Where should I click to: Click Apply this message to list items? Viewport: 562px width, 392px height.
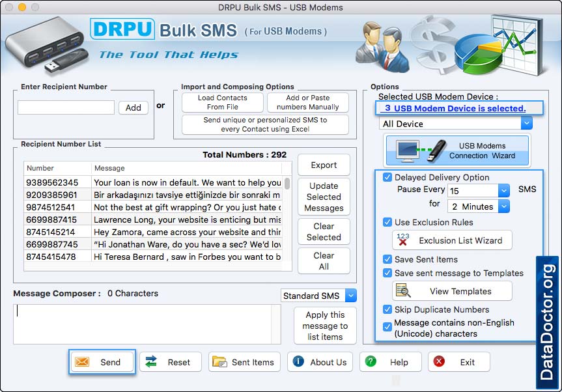[x=325, y=326]
